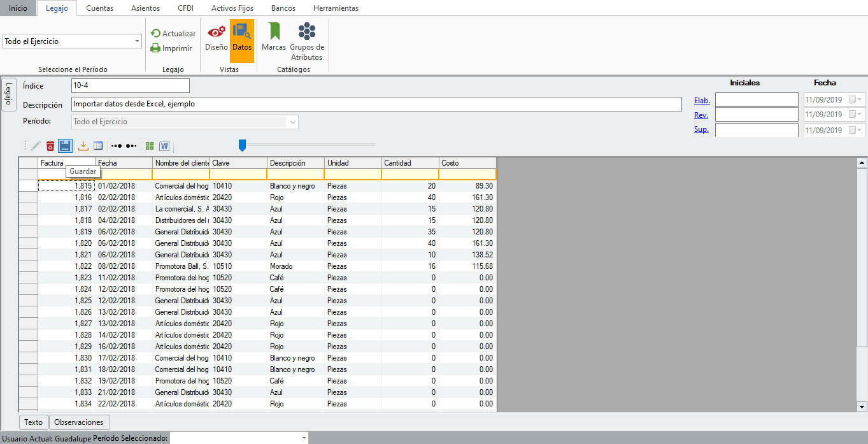This screenshot has height=444, width=868.
Task: Switch to the Observaciones tab
Action: [x=79, y=422]
